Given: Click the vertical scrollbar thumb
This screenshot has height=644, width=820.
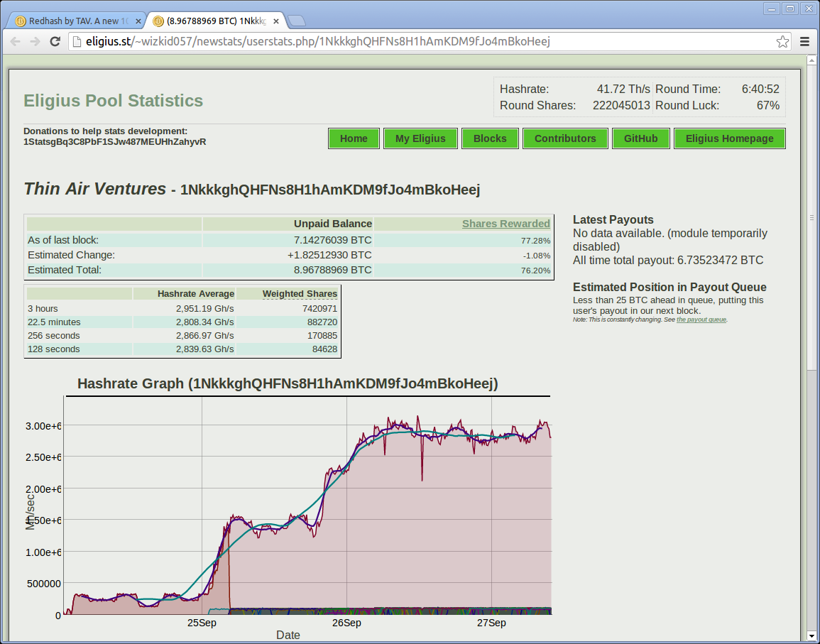Looking at the screenshot, I should (811, 218).
